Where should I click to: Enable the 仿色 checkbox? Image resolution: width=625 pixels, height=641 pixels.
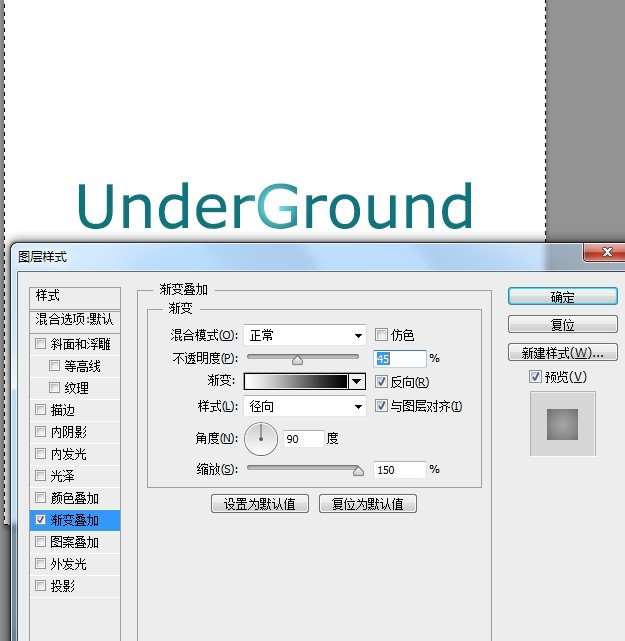click(x=381, y=335)
